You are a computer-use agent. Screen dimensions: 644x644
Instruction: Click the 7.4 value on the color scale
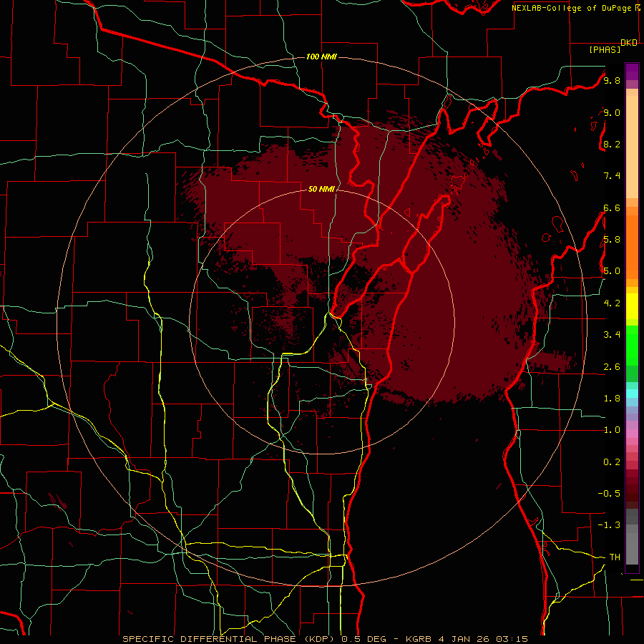coord(612,176)
